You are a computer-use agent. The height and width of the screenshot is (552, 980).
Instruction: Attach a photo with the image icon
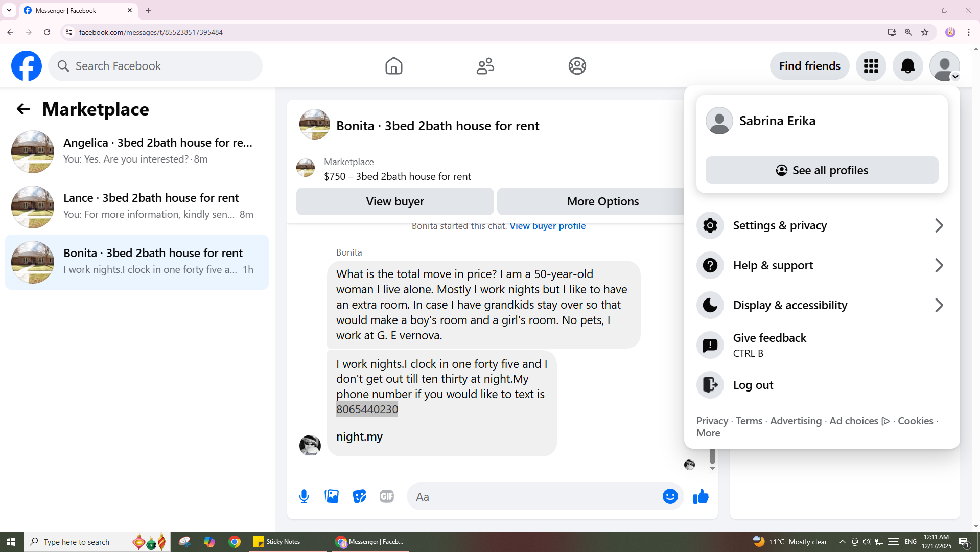coord(332,496)
